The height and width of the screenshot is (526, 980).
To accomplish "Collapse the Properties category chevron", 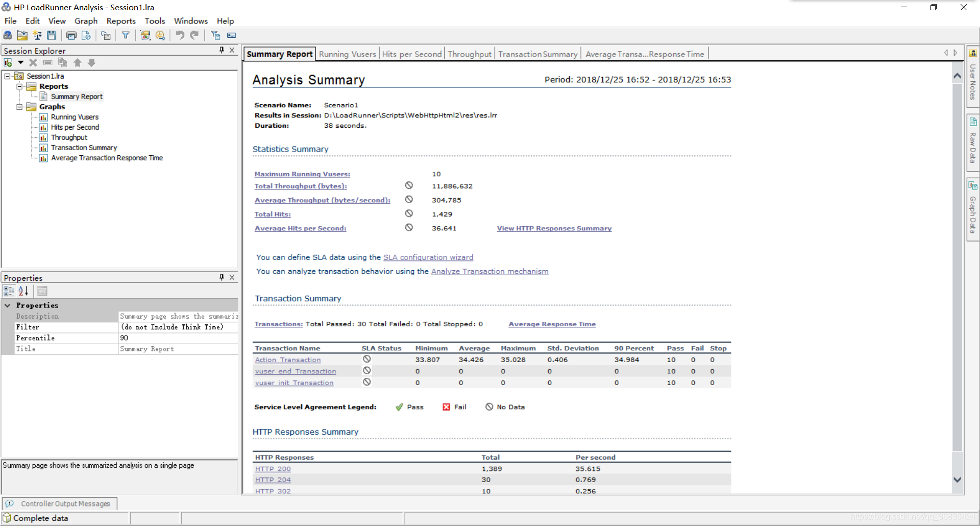I will click(x=8, y=305).
